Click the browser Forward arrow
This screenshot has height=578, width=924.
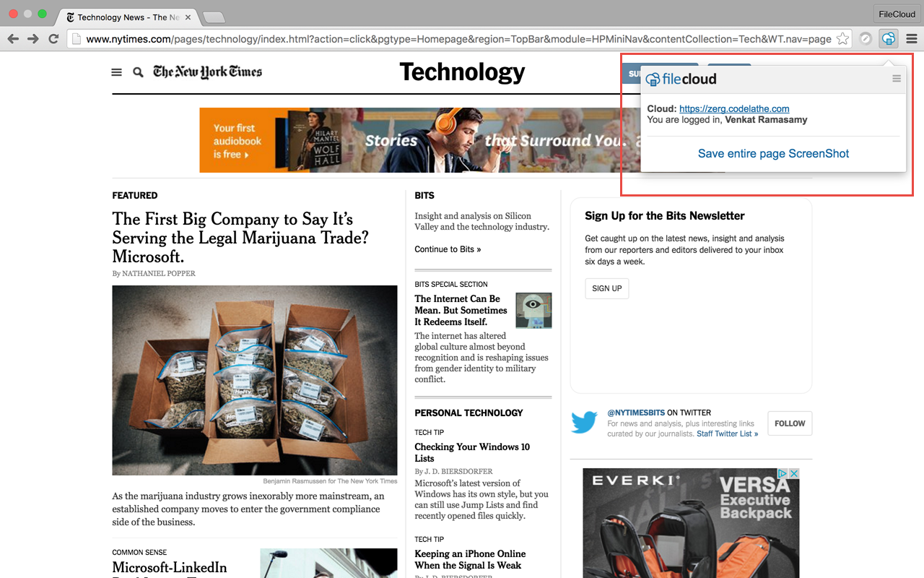(33, 39)
